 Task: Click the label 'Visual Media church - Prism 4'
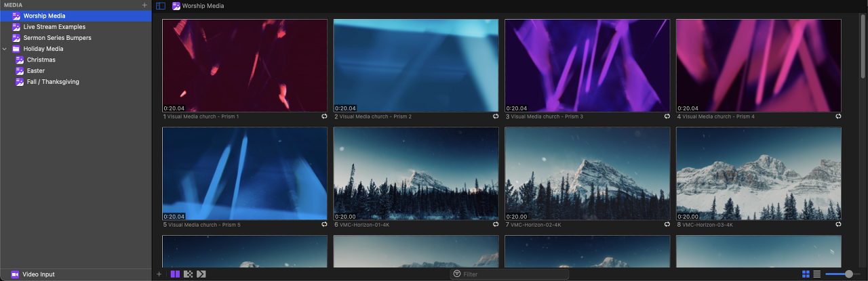coord(718,116)
